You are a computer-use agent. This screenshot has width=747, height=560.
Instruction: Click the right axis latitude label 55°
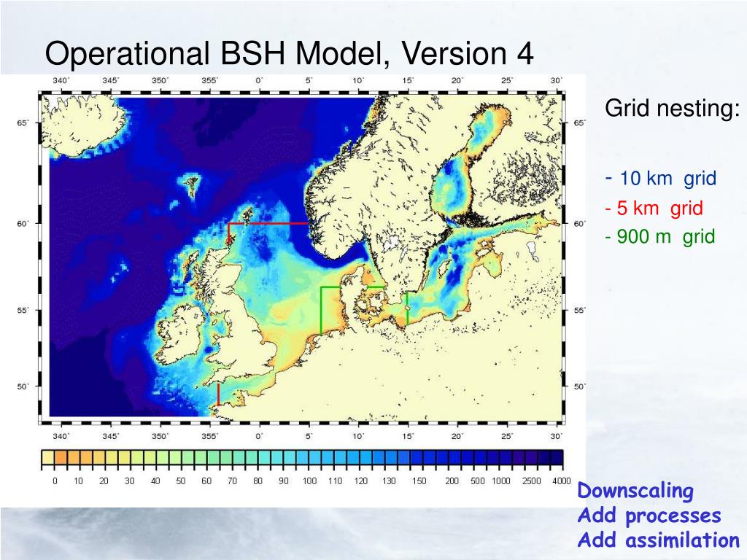[x=580, y=311]
